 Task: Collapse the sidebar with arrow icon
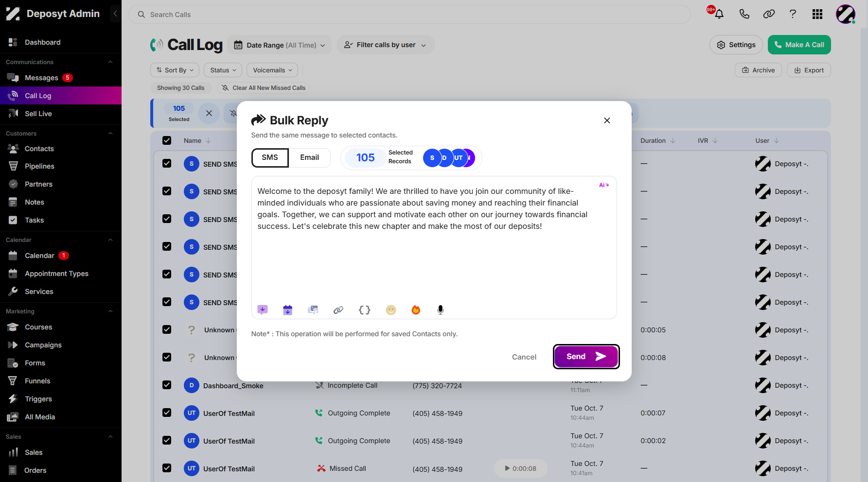[115, 14]
